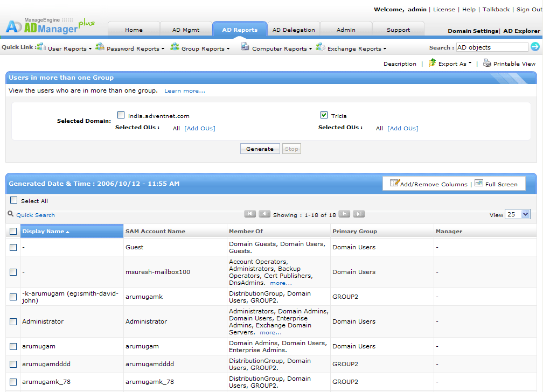Click the Quick Search magnifier icon
Screen dimensions: 543x392
click(11, 214)
